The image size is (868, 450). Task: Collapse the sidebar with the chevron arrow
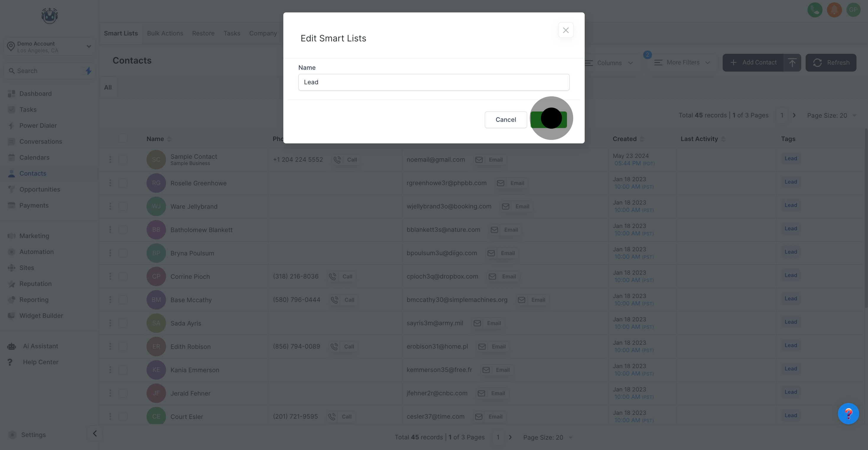pyautogui.click(x=95, y=433)
